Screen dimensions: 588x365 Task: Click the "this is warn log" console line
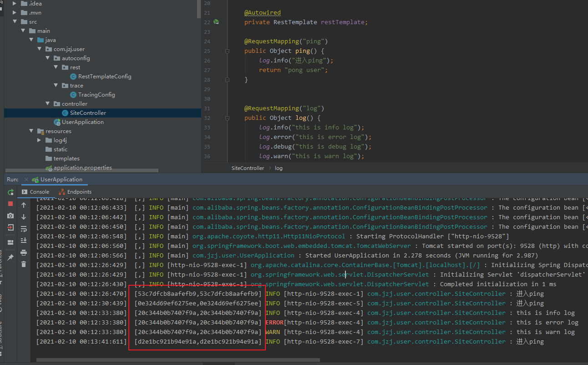coord(546,332)
